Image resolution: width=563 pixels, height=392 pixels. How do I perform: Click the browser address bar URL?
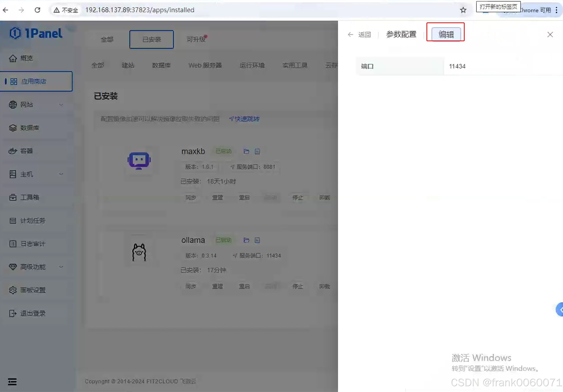[140, 10]
